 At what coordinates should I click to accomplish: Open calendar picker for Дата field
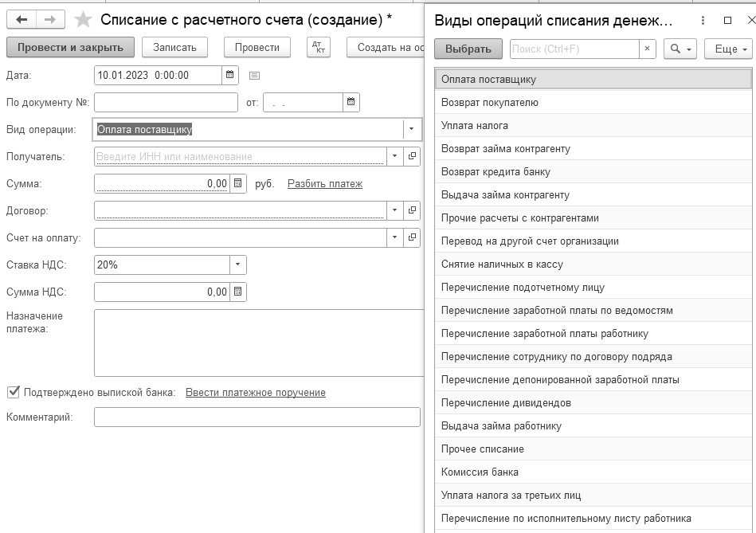[230, 75]
